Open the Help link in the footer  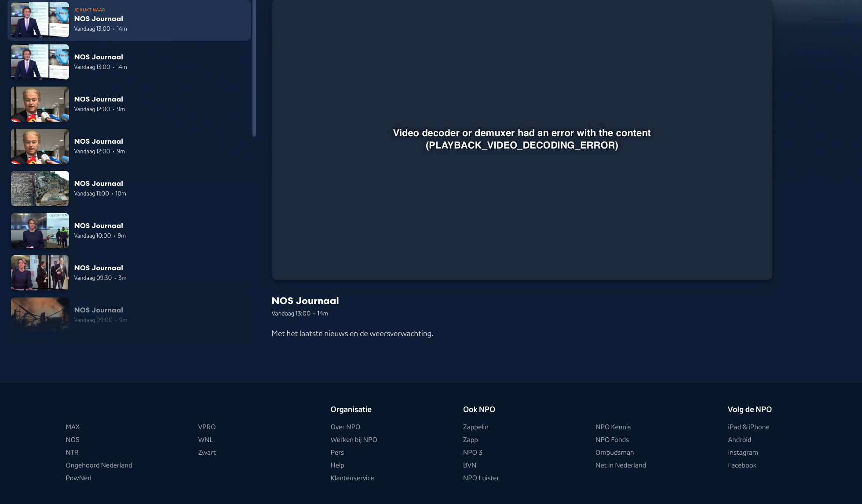pos(337,465)
